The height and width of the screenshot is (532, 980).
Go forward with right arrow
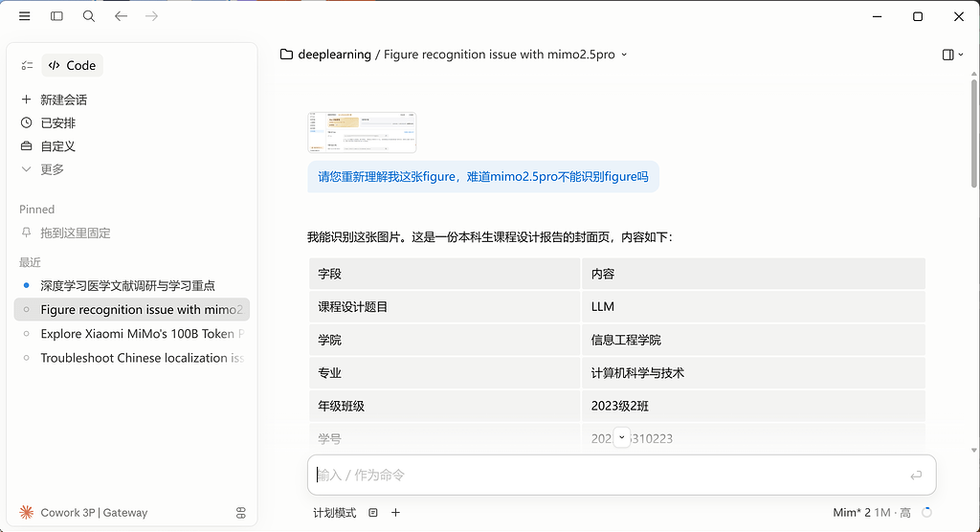pos(152,16)
